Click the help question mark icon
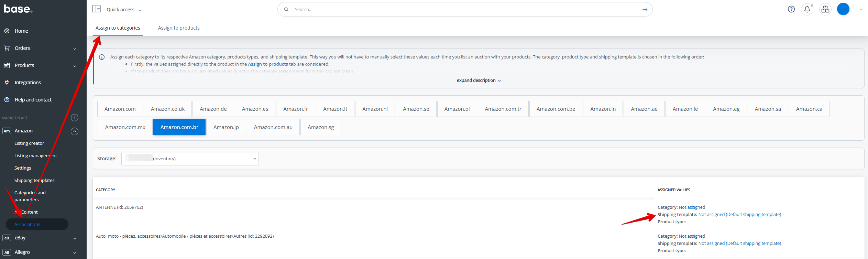Image resolution: width=868 pixels, height=259 pixels. point(791,9)
